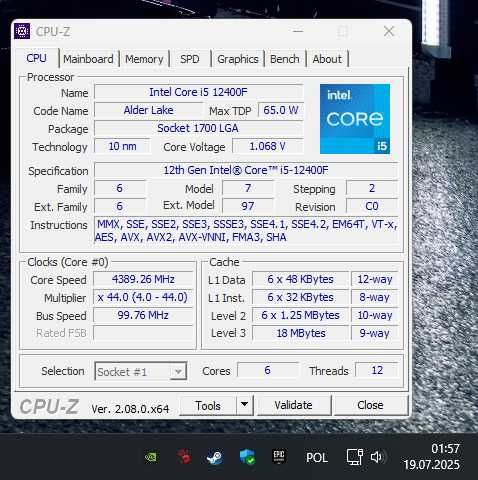Open the Tools dropdown arrow
Screen dimensions: 478x480
click(x=244, y=404)
